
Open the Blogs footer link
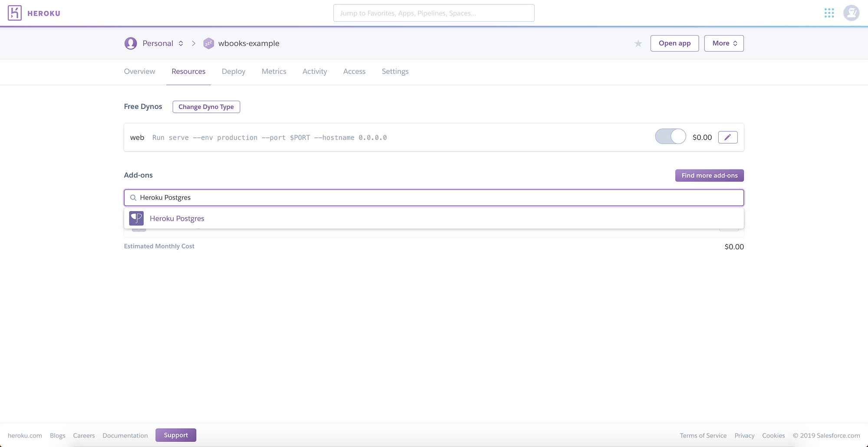pyautogui.click(x=58, y=436)
